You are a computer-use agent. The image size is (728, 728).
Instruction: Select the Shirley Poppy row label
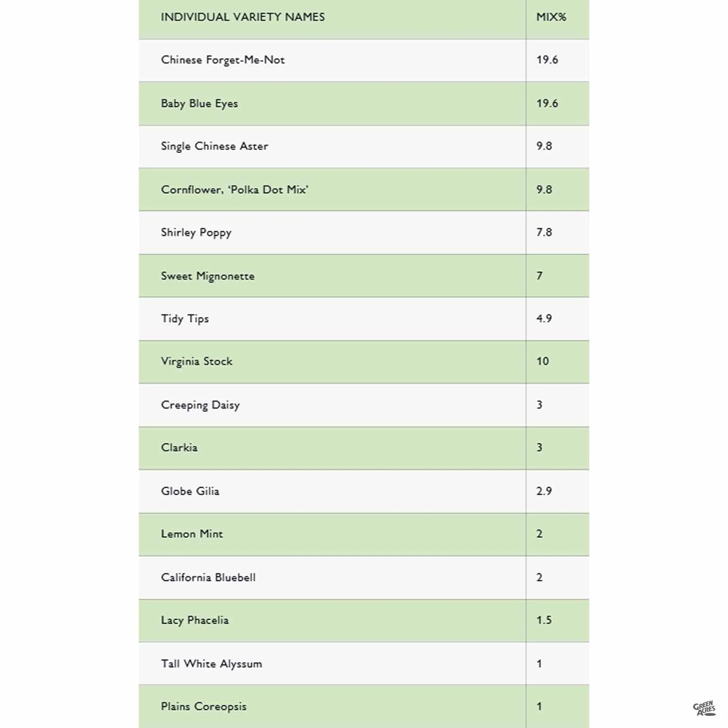(x=196, y=232)
